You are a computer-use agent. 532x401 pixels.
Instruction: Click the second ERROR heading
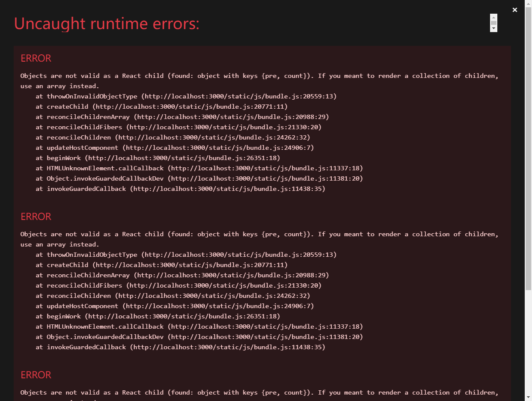(x=36, y=217)
